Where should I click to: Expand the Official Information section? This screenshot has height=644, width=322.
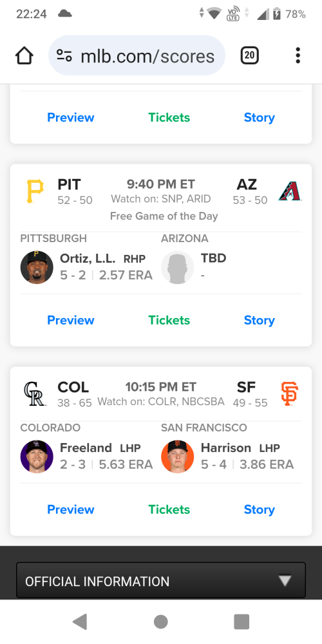pyautogui.click(x=161, y=580)
